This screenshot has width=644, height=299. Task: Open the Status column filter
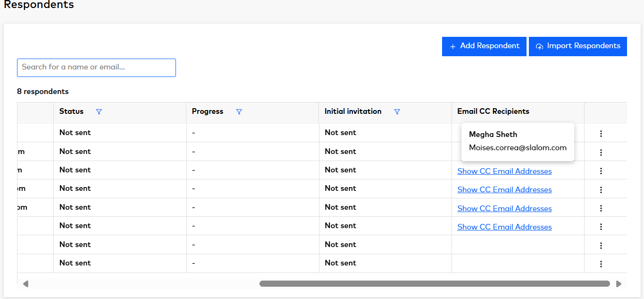point(99,112)
